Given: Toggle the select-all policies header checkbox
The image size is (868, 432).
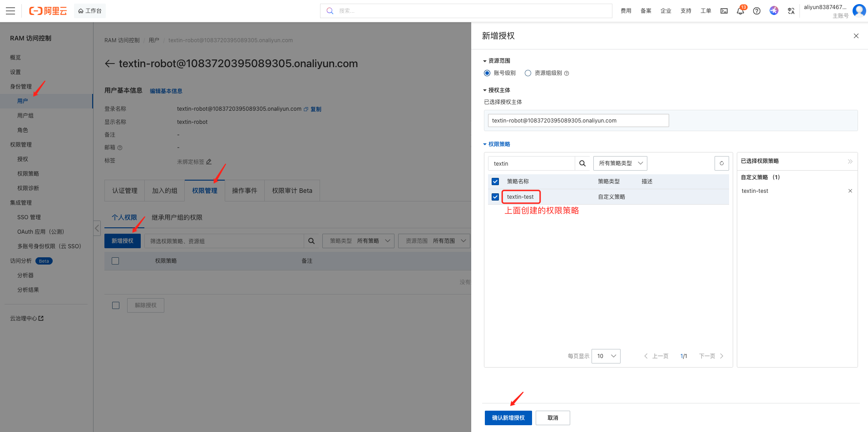Looking at the screenshot, I should (x=495, y=182).
